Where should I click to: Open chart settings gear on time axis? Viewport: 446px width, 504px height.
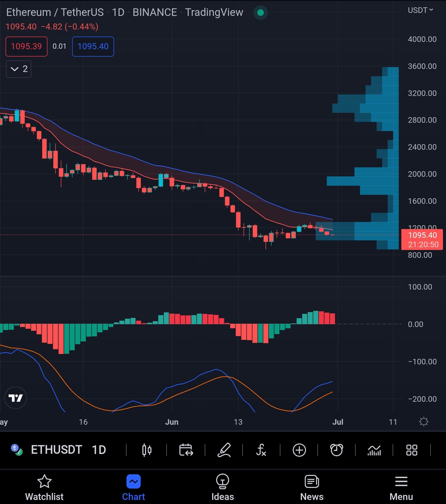coord(424,422)
